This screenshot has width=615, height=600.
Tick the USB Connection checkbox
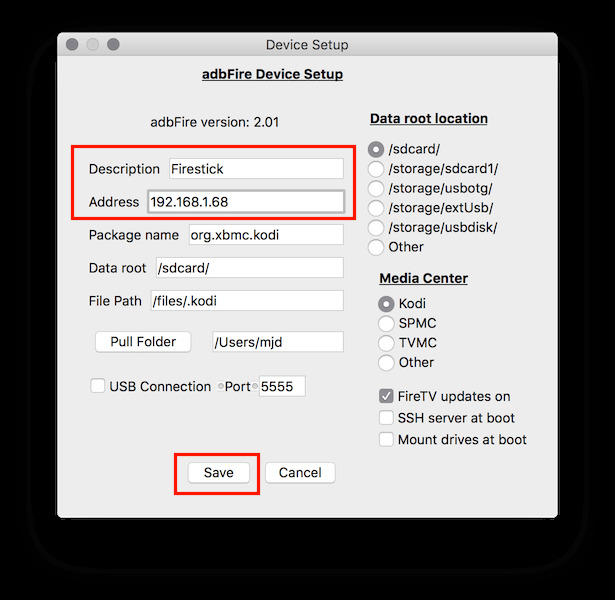98,386
